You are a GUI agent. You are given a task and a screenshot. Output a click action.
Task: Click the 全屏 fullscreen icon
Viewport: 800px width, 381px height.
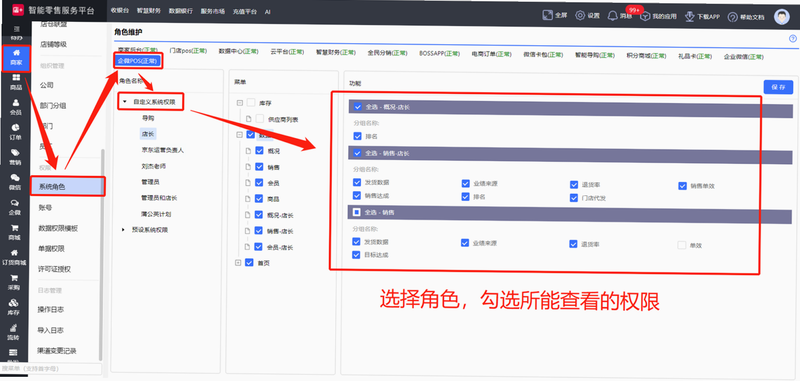[548, 16]
